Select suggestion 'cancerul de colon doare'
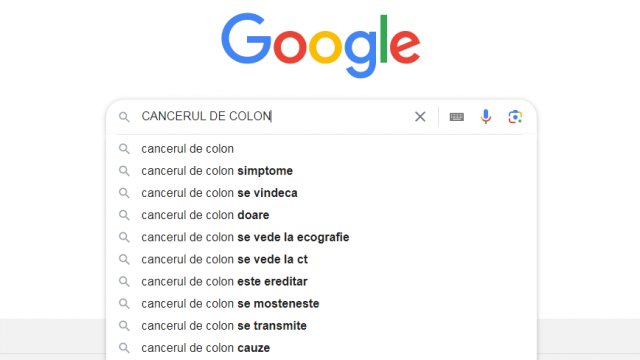The width and height of the screenshot is (640, 360). pyautogui.click(x=321, y=215)
